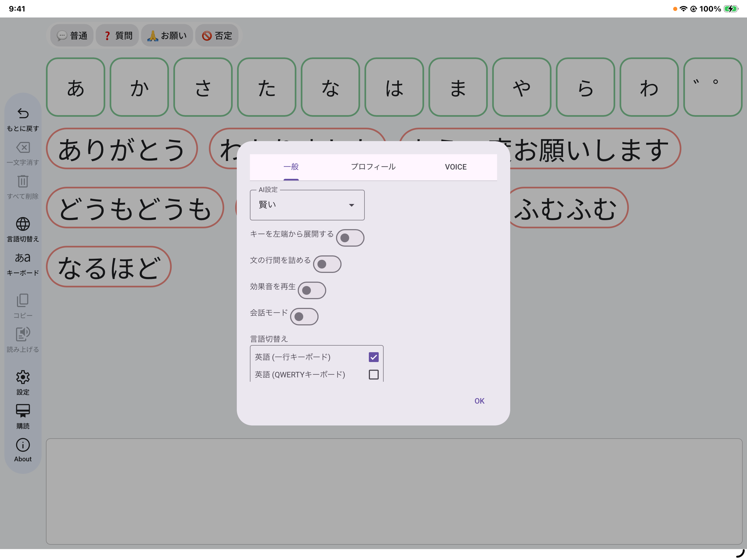Viewport: 747px width, 560px height.
Task: Select the 否定 prohibition tone
Action: (217, 36)
